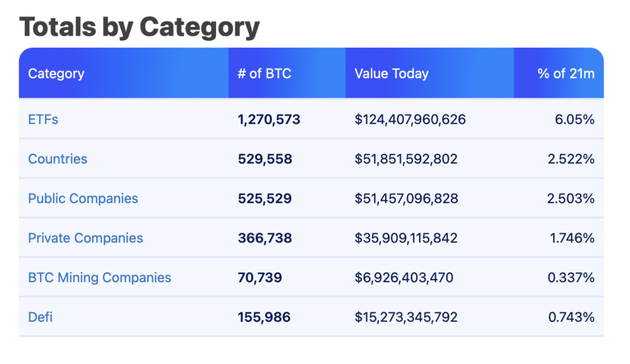Sort by the # of BTC header
Screen dimensions: 630x364
tap(265, 74)
